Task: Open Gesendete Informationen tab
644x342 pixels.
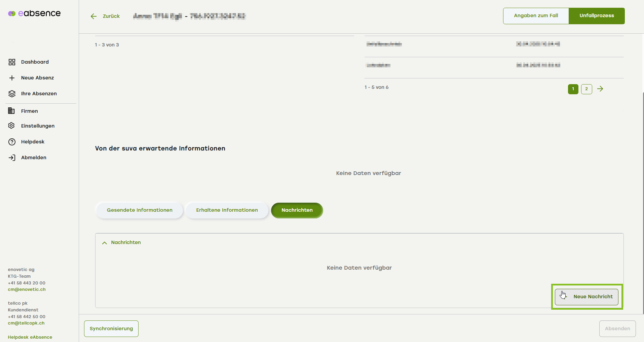Action: pyautogui.click(x=140, y=210)
